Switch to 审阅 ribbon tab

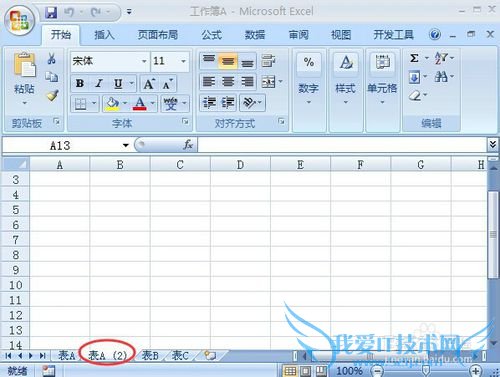coord(298,35)
